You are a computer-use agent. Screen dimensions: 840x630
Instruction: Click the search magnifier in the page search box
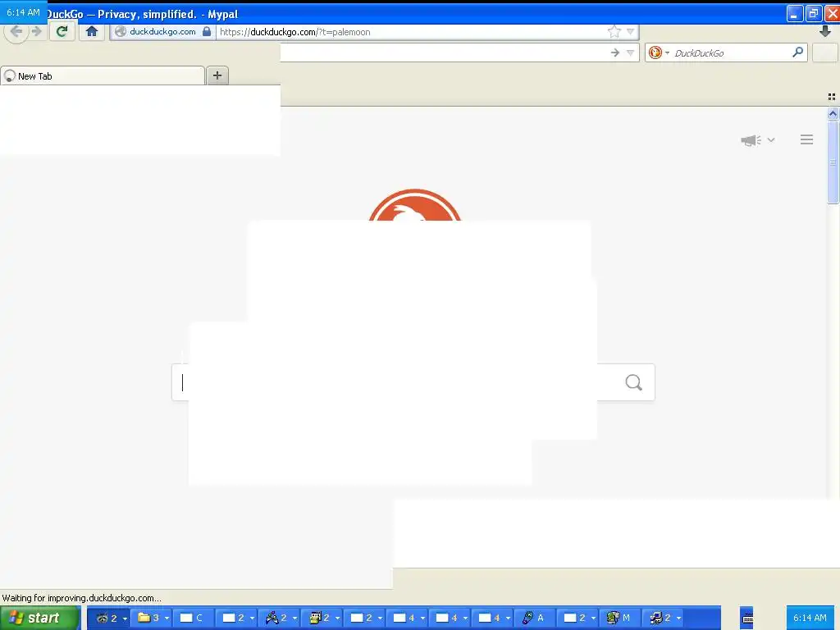tap(634, 382)
